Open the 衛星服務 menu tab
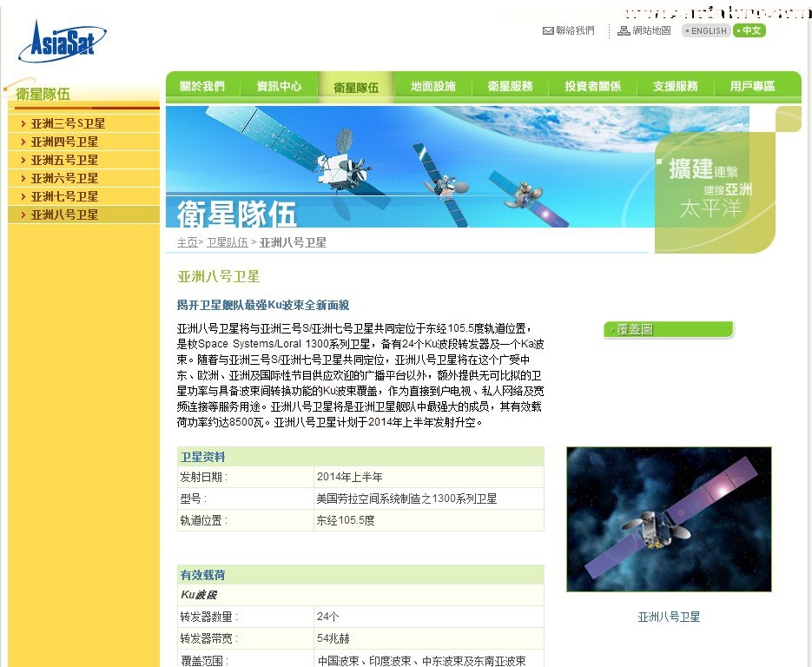This screenshot has height=667, width=812. [x=510, y=87]
